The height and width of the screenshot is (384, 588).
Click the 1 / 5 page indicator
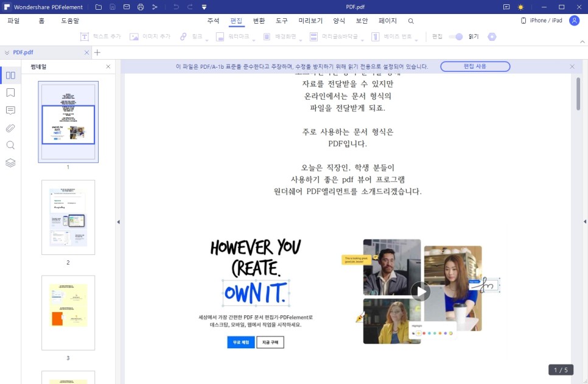pos(561,370)
